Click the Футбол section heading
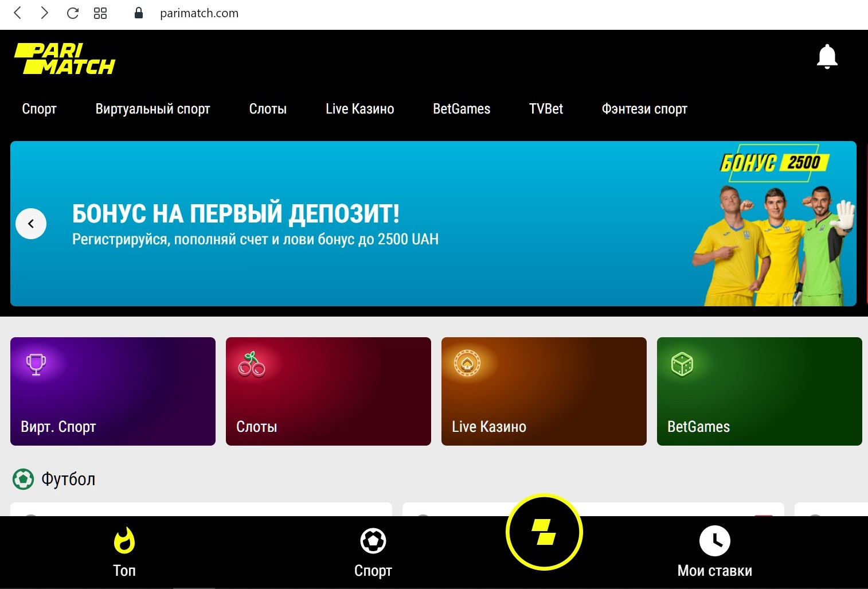This screenshot has height=589, width=868. click(x=68, y=479)
